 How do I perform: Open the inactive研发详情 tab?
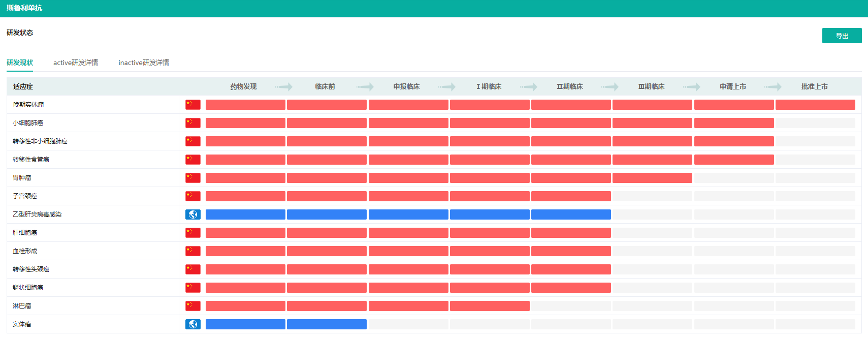(144, 63)
